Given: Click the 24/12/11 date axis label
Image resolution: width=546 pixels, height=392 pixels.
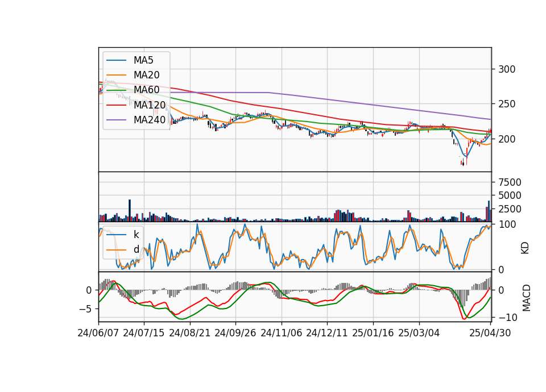Looking at the screenshot, I should (326, 333).
